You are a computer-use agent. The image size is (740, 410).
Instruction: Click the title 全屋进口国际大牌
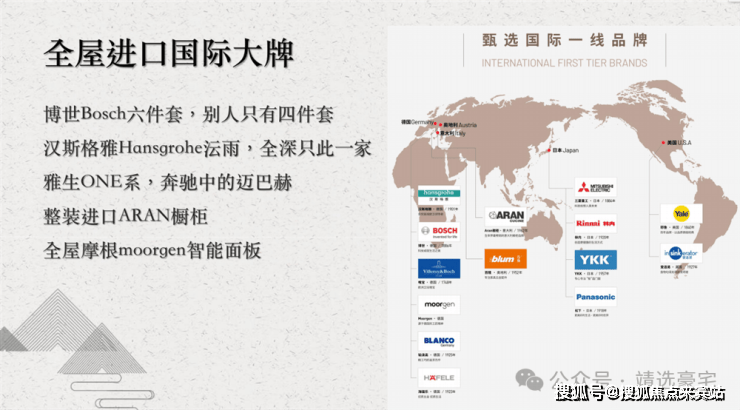pyautogui.click(x=169, y=54)
